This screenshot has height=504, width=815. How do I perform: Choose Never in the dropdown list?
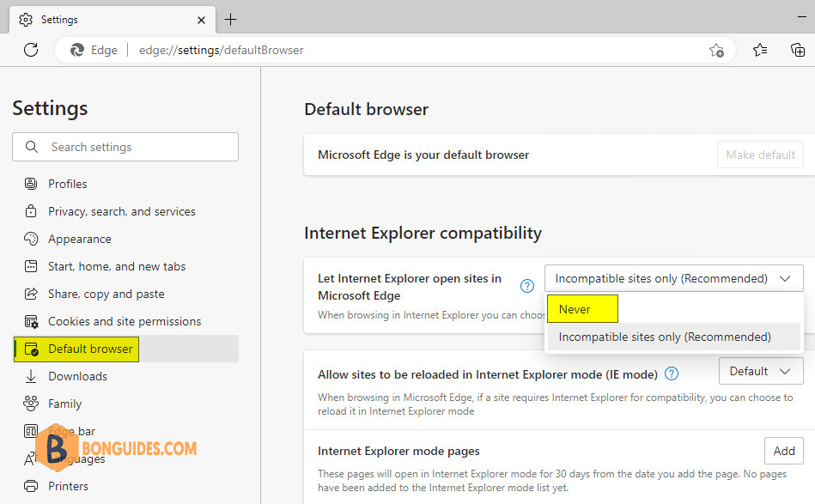click(673, 309)
